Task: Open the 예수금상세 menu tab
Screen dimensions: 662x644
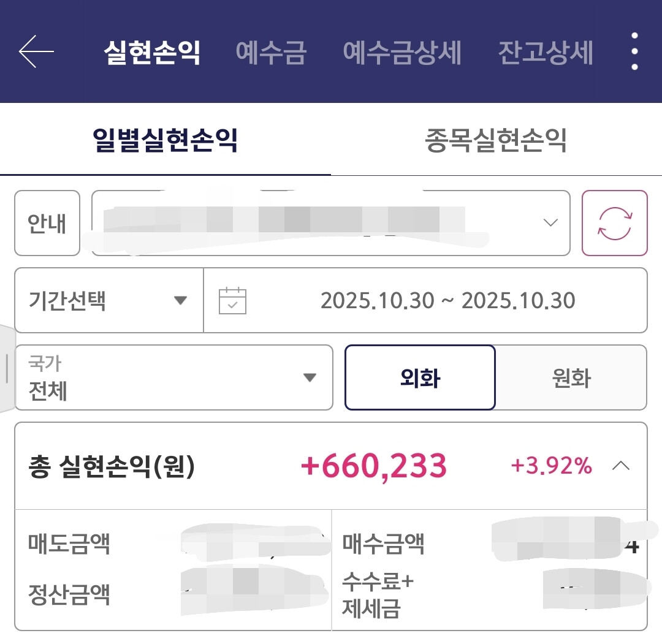Action: (401, 53)
